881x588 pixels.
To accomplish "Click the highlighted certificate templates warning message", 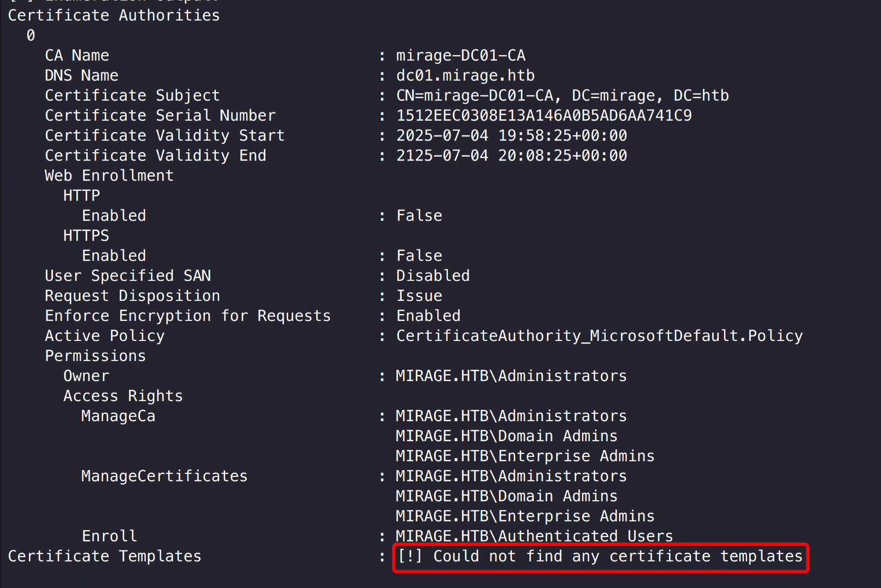I will tap(601, 556).
